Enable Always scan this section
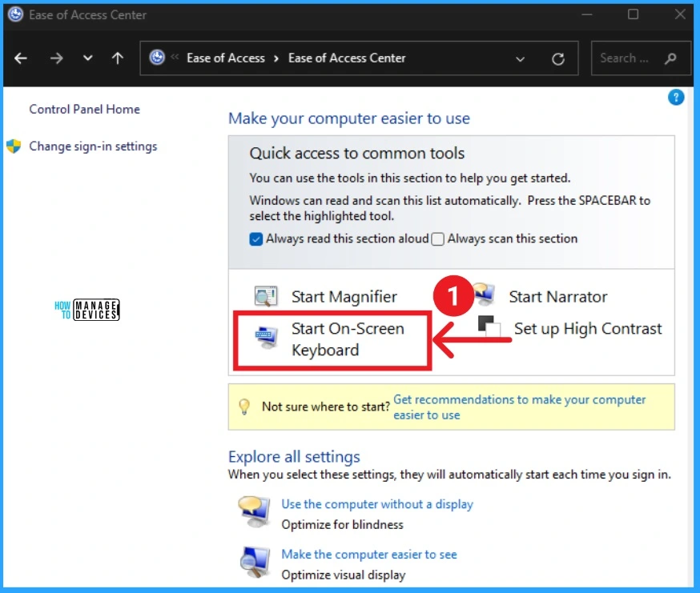The image size is (700, 593). pyautogui.click(x=438, y=239)
